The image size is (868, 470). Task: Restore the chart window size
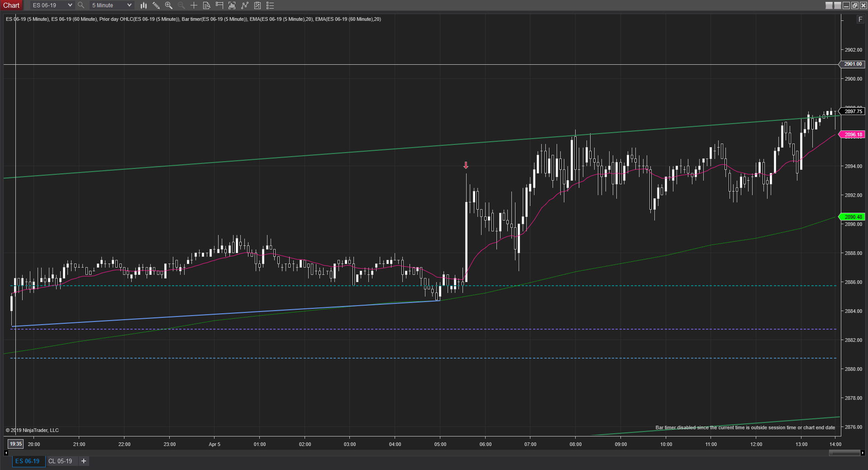click(x=855, y=5)
